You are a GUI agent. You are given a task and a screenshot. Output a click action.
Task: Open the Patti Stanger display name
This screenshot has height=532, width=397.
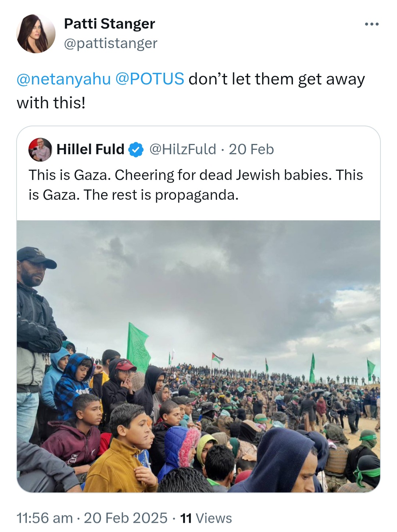coord(110,23)
